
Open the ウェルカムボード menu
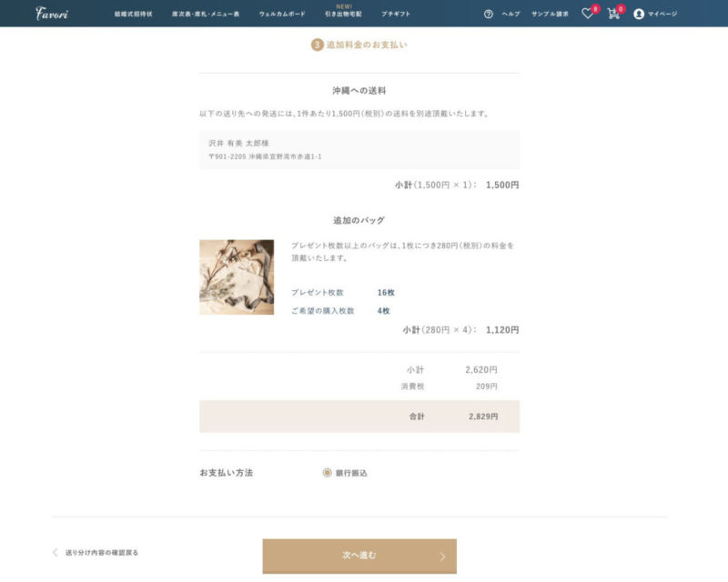(282, 14)
